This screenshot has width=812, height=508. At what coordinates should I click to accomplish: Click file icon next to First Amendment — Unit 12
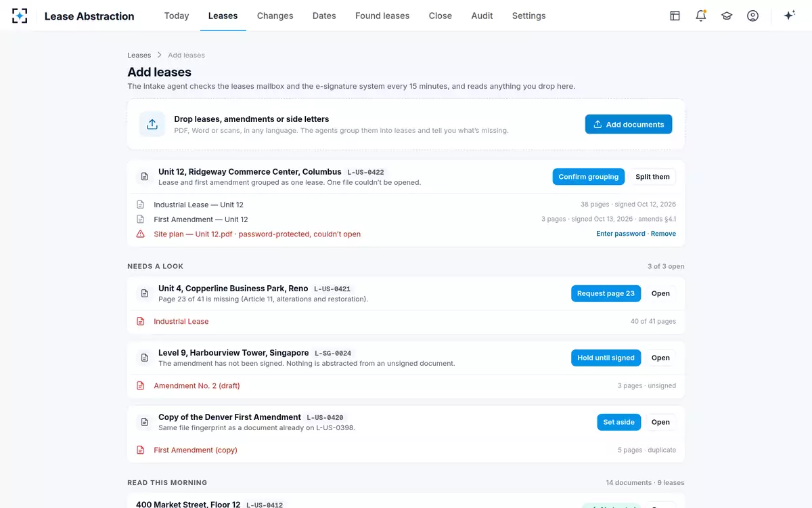tap(140, 219)
